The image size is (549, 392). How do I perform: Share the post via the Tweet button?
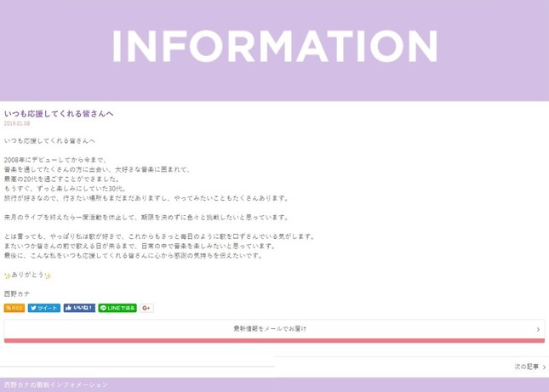coord(44,308)
